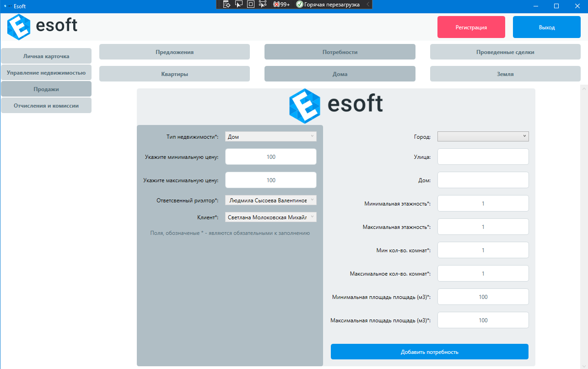Click inside the Укажите минимальную цену field

tap(270, 156)
